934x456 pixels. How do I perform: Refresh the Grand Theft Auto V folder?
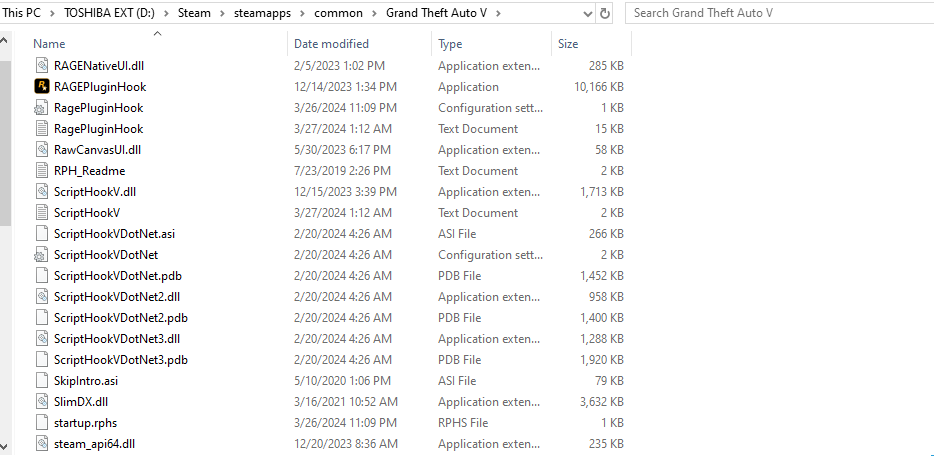[605, 14]
